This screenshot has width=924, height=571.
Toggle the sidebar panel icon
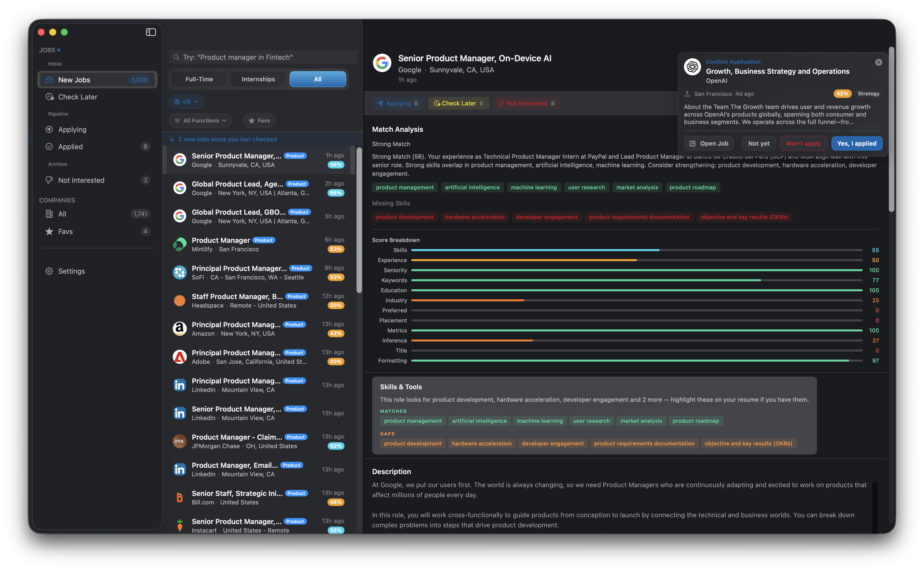151,32
